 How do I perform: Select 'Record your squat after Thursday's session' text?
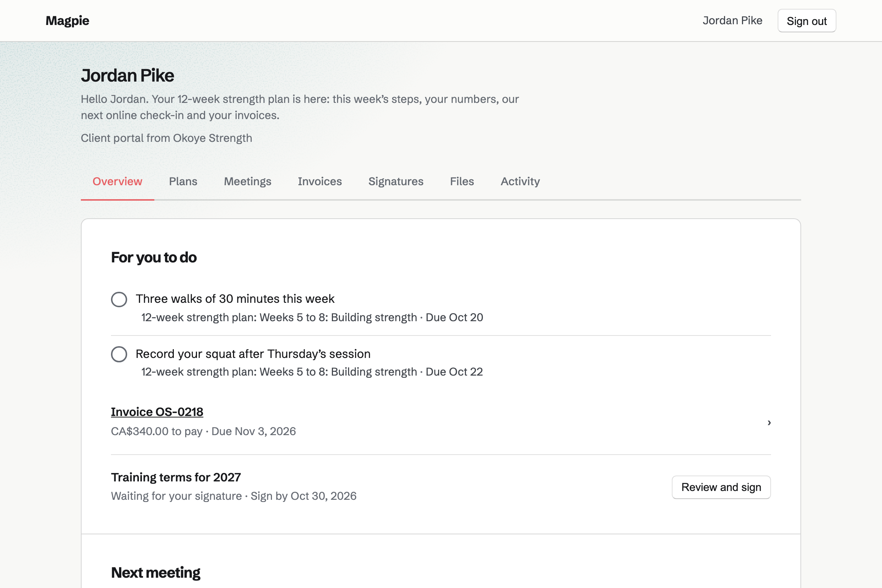(253, 354)
